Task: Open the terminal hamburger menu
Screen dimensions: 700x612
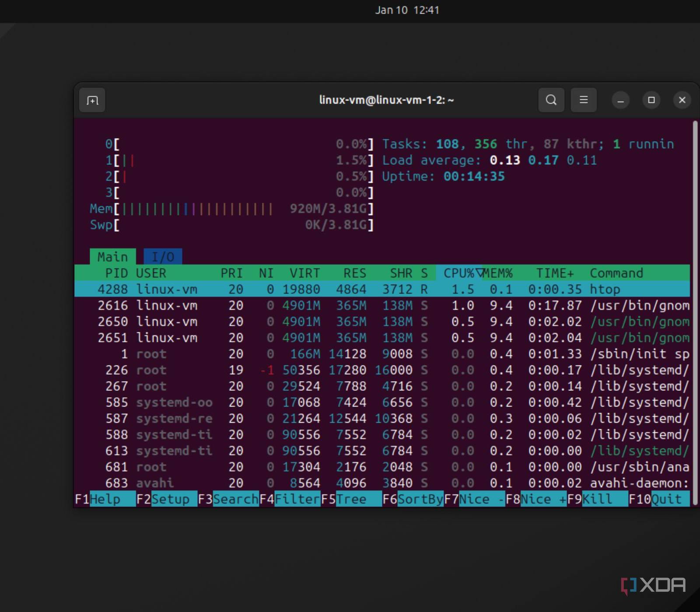Action: pos(584,100)
